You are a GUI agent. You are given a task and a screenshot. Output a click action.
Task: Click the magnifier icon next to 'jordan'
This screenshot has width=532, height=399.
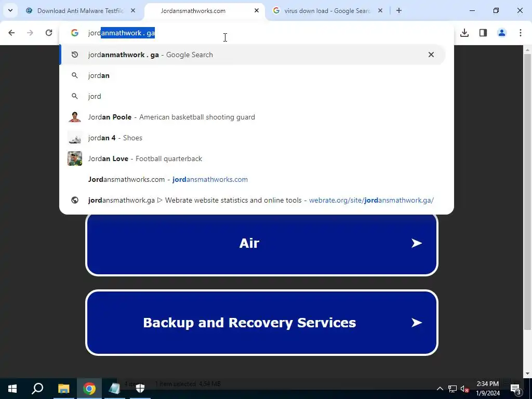(75, 75)
